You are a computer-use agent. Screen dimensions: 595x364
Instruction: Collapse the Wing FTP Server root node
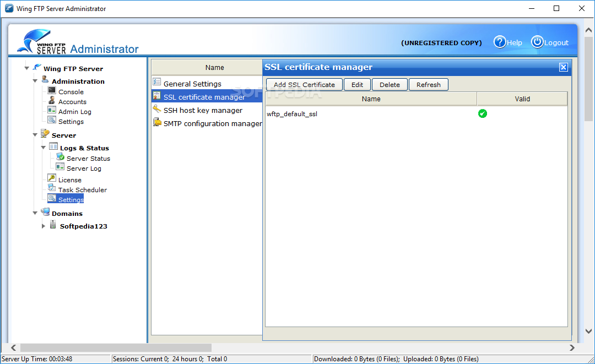(26, 68)
